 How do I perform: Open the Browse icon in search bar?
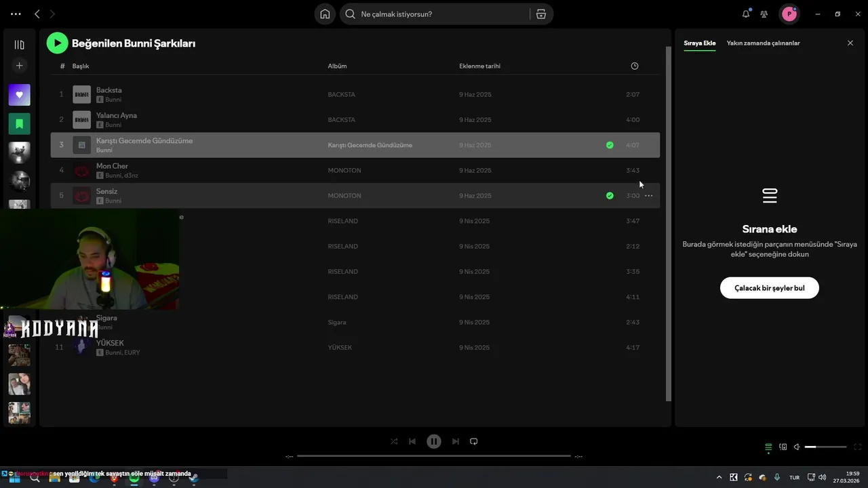point(541,14)
